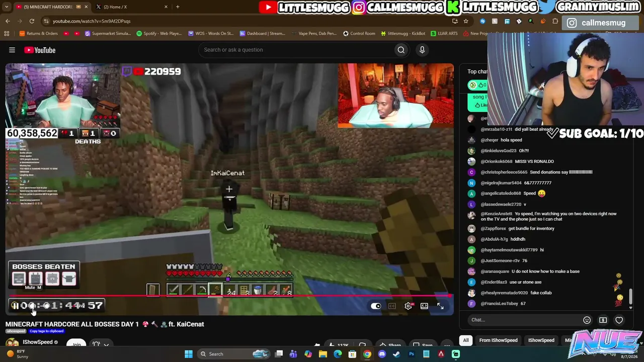
Task: Close the Home / X tab
Action: coord(166,7)
